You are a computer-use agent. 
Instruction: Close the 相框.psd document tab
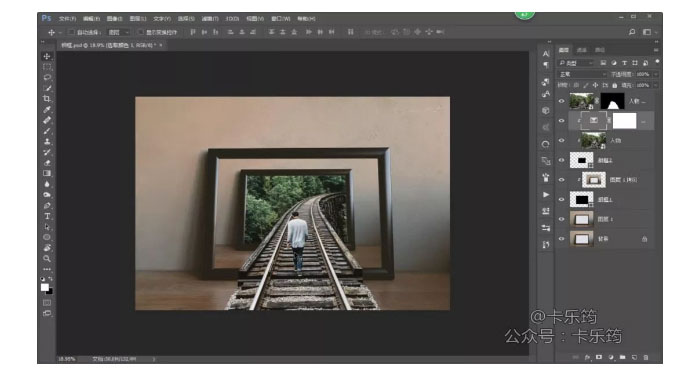[161, 45]
